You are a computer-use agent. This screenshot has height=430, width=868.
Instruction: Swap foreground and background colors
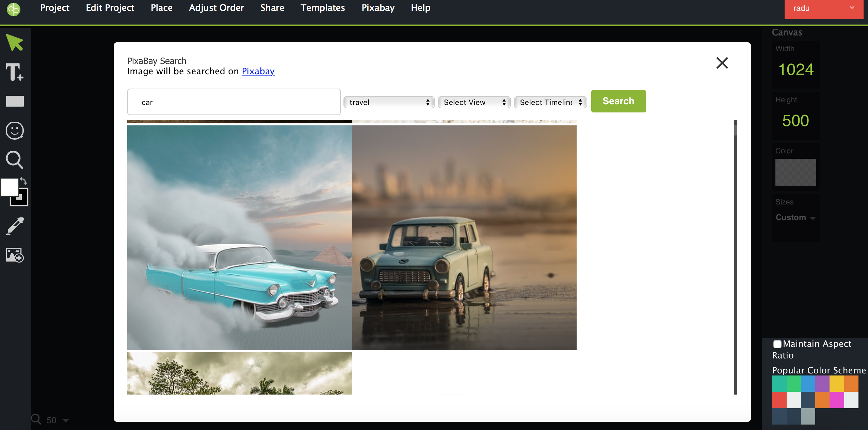pyautogui.click(x=23, y=181)
